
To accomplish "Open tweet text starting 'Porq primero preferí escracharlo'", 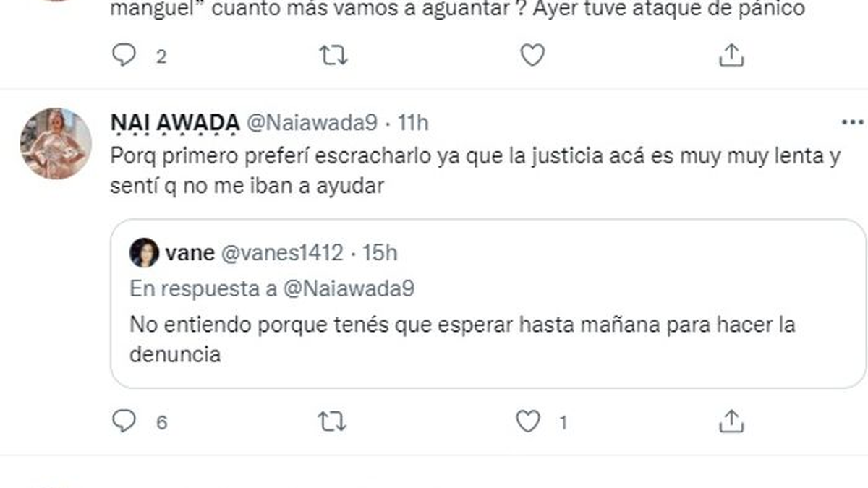I will 476,171.
